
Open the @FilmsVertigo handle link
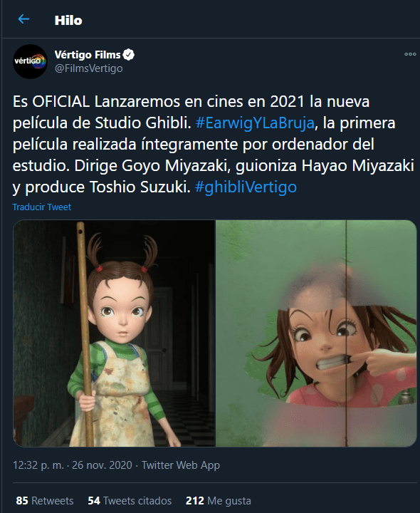(88, 68)
